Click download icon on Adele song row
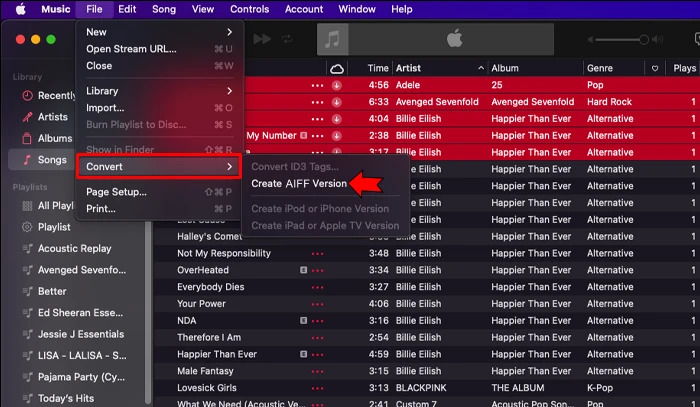This screenshot has width=700, height=407. [336, 85]
